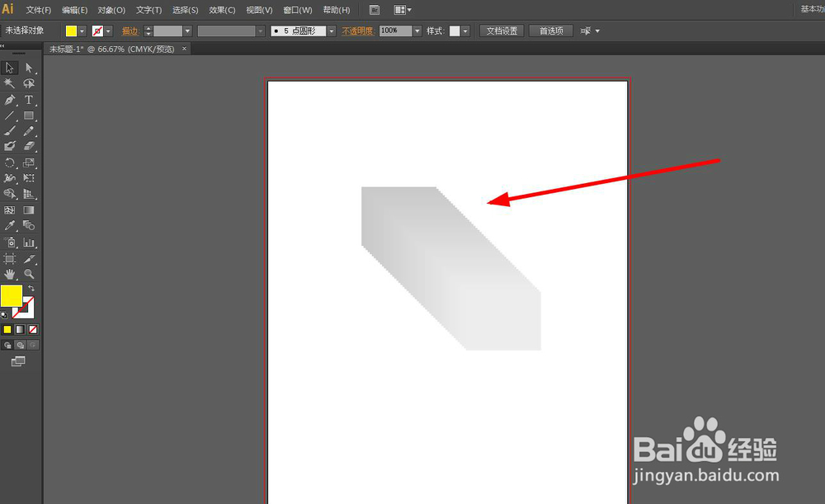Image resolution: width=825 pixels, height=504 pixels.
Task: Click the large yellow fill swatch
Action: tap(11, 295)
